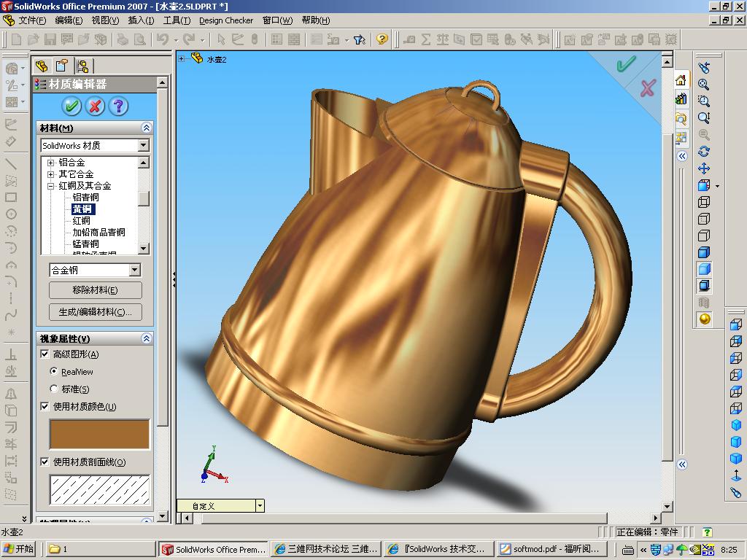Select 加铅商品青铜 material in the tree
This screenshot has width=747, height=560.
tap(98, 232)
